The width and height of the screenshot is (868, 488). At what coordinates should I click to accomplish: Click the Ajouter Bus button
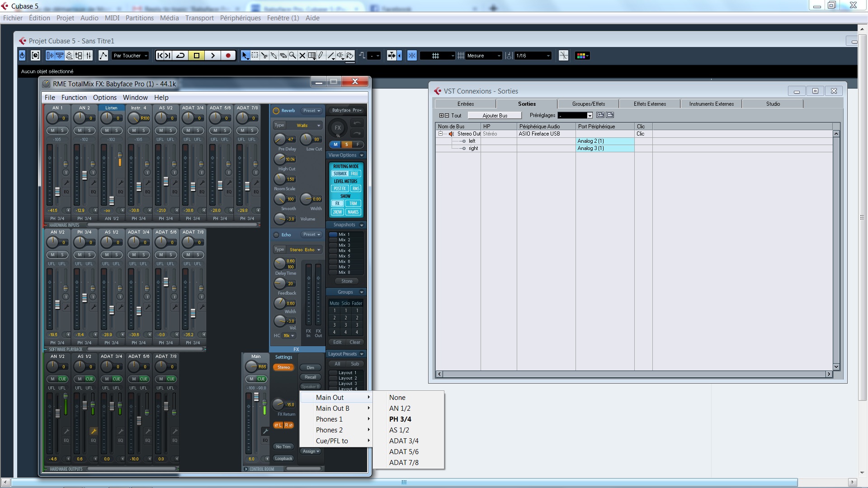tap(495, 116)
